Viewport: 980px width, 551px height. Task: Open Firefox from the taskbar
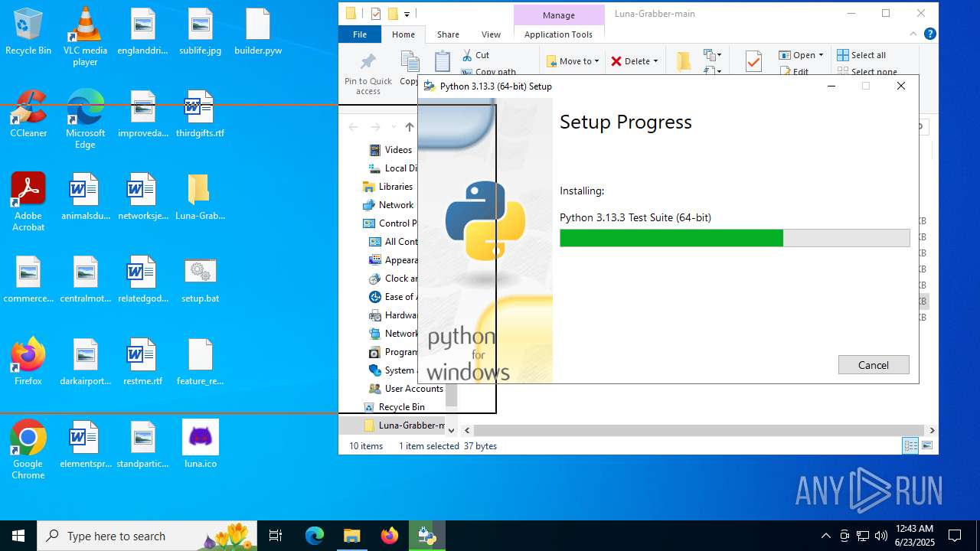coord(390,536)
